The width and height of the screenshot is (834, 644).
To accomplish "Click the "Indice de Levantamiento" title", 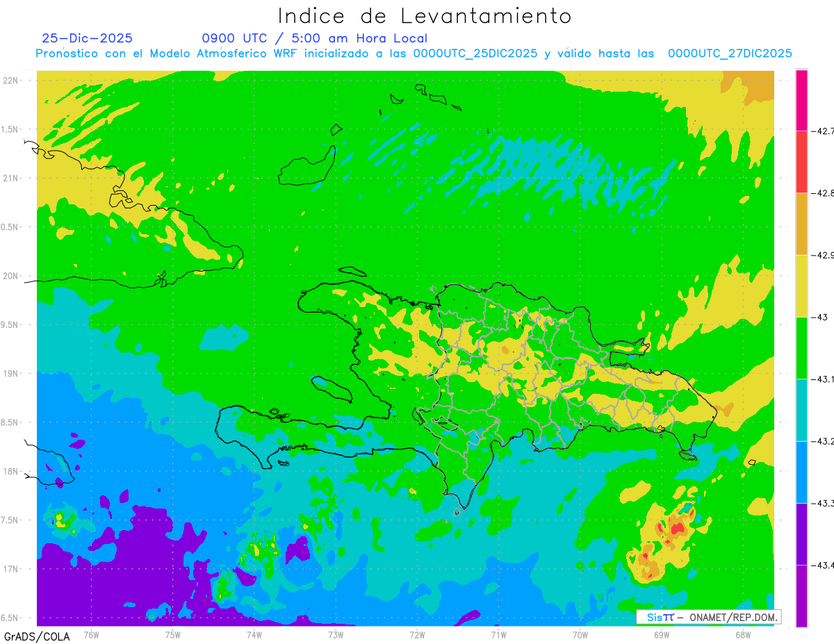I will pyautogui.click(x=425, y=16).
